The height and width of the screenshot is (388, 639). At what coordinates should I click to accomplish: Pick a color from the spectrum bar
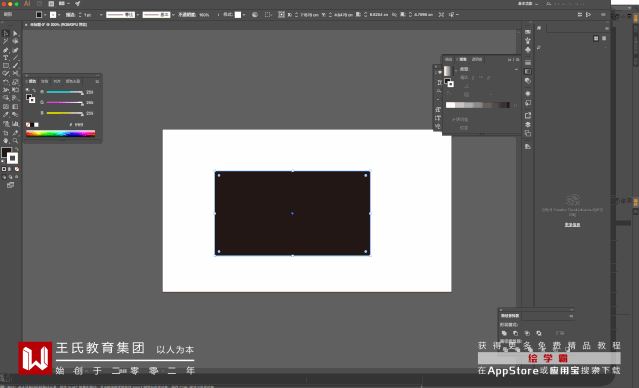(60, 133)
